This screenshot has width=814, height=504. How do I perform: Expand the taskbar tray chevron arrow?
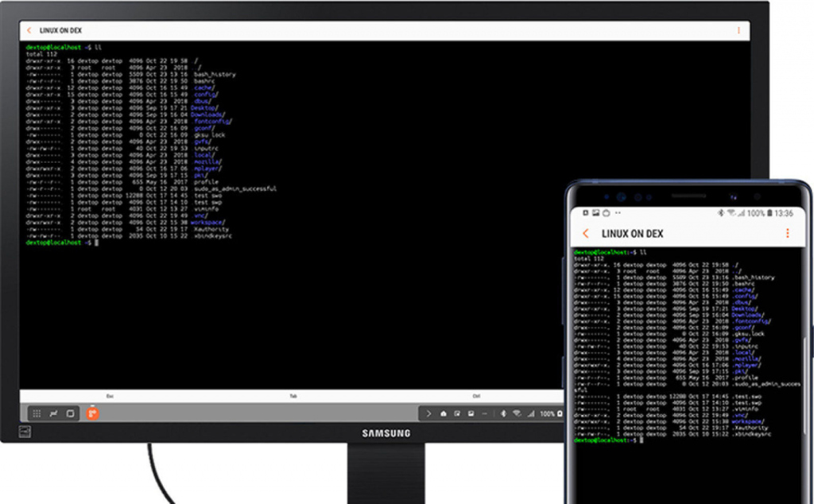[428, 413]
